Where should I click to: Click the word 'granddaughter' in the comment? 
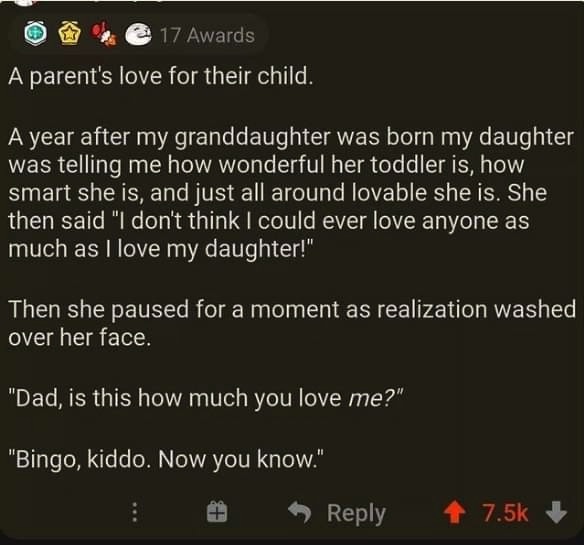253,138
